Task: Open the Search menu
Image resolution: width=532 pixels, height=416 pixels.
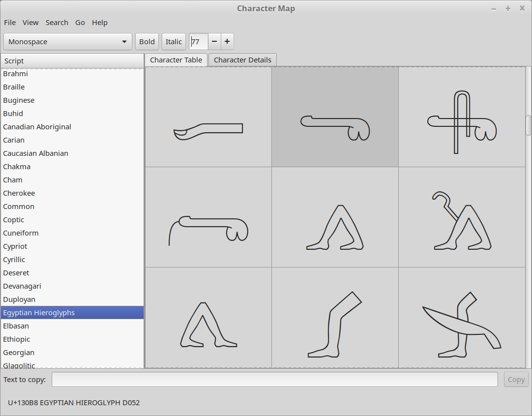Action: coord(57,23)
